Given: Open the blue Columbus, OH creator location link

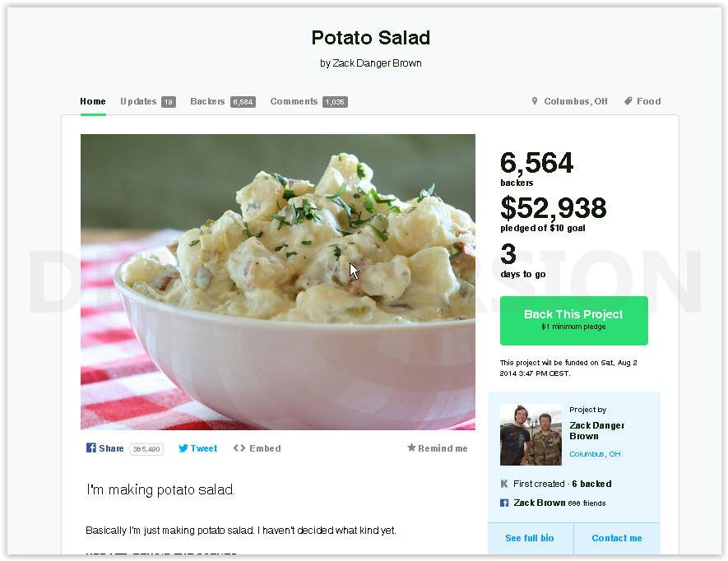Looking at the screenshot, I should 595,454.
